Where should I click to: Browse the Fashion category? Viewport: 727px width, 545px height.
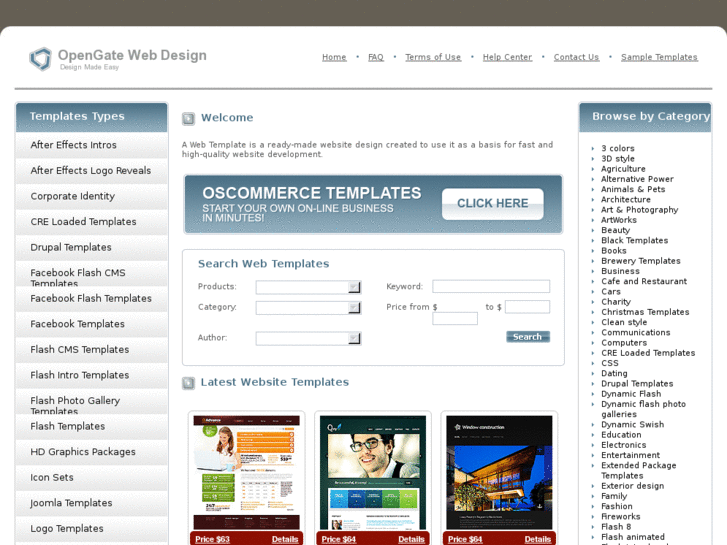[x=617, y=507]
